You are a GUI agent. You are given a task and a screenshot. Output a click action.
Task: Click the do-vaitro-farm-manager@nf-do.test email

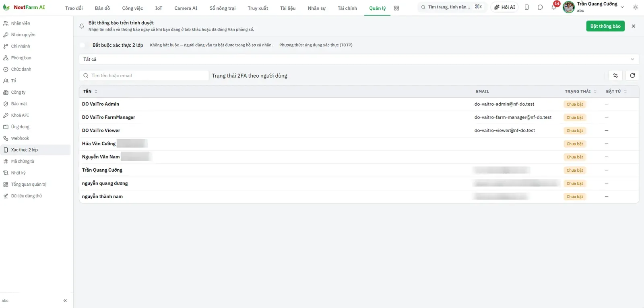tap(513, 117)
